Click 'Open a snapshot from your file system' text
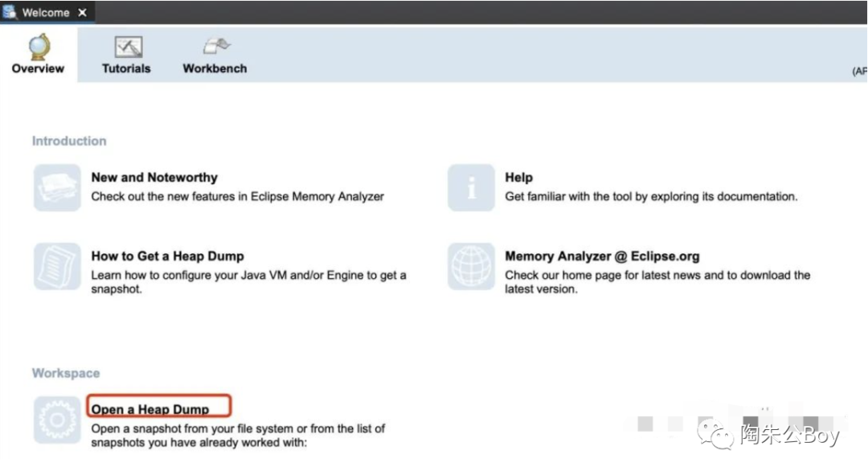868x475 pixels. (238, 435)
